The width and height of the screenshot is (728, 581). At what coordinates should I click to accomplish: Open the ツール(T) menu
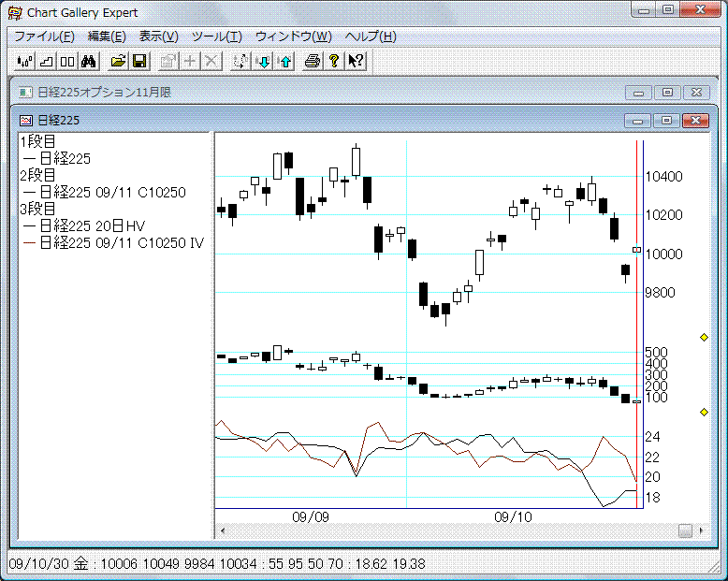click(216, 36)
